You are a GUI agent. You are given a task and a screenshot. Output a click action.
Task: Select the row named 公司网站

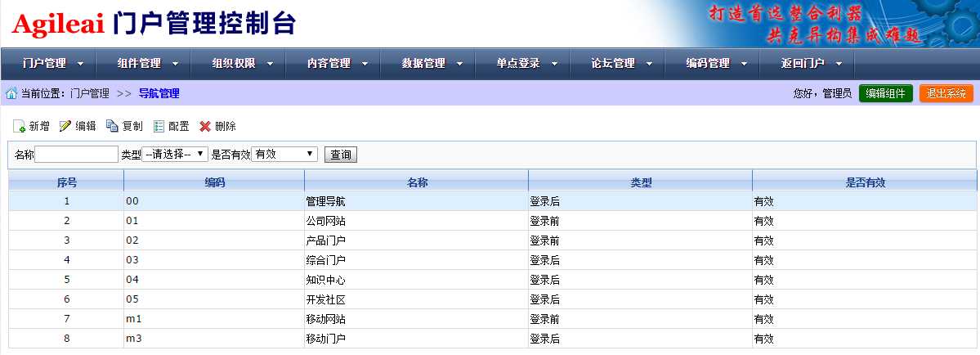tap(493, 221)
